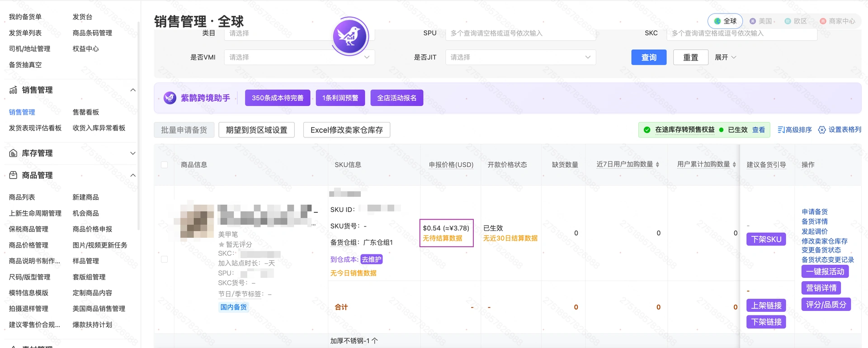Click the 修改卖家仓库存 link
Screen dimensions: 868x348
click(x=825, y=241)
